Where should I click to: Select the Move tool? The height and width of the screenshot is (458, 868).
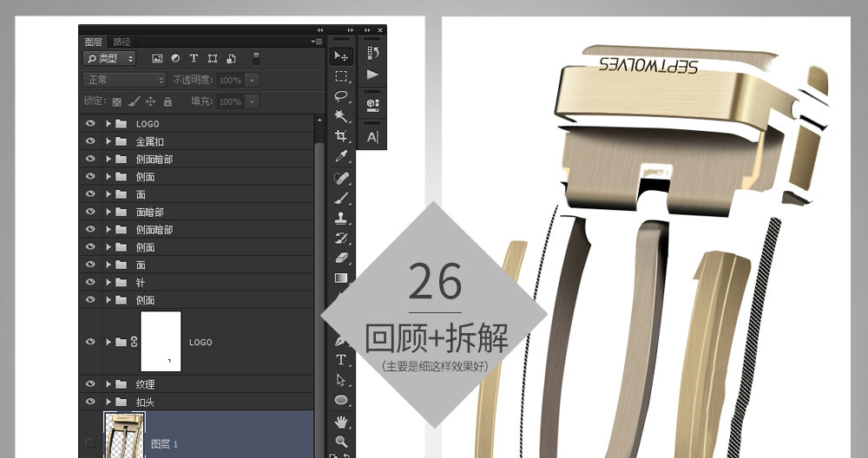(x=341, y=56)
